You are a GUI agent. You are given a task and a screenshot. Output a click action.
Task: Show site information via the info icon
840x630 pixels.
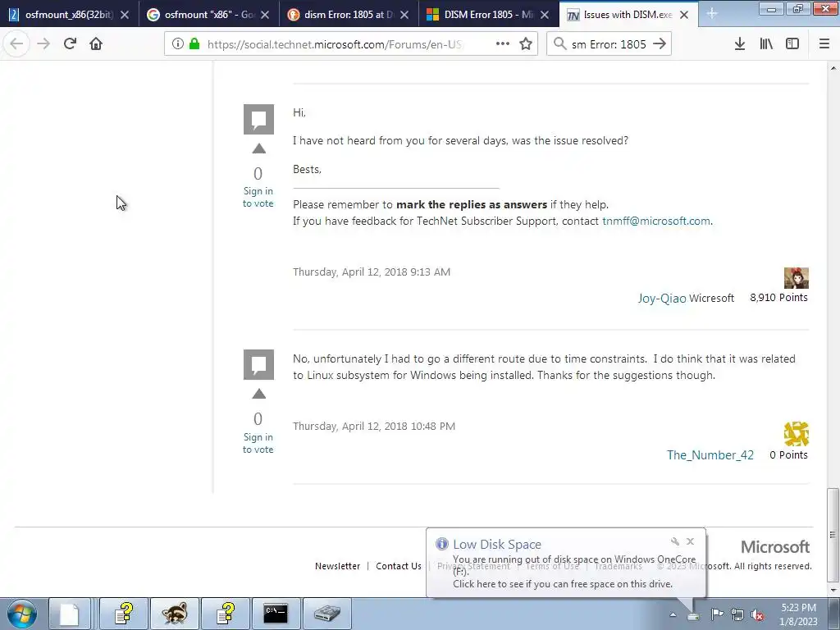pos(177,44)
